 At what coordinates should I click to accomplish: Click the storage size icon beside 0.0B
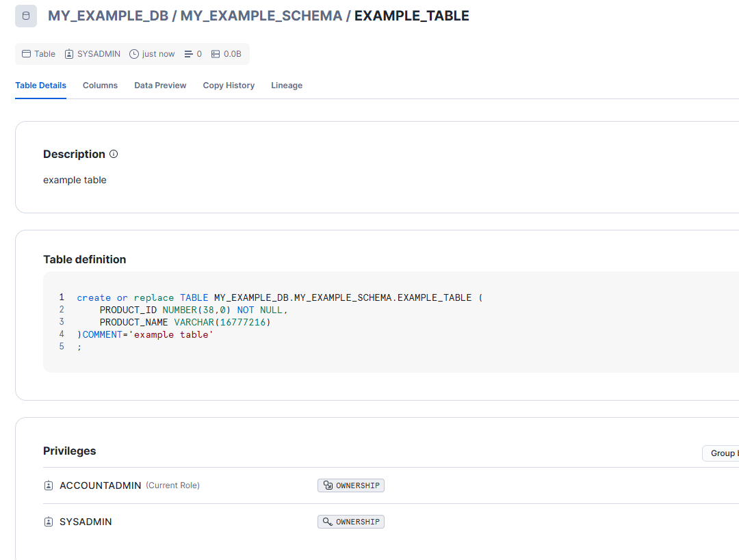coord(216,54)
